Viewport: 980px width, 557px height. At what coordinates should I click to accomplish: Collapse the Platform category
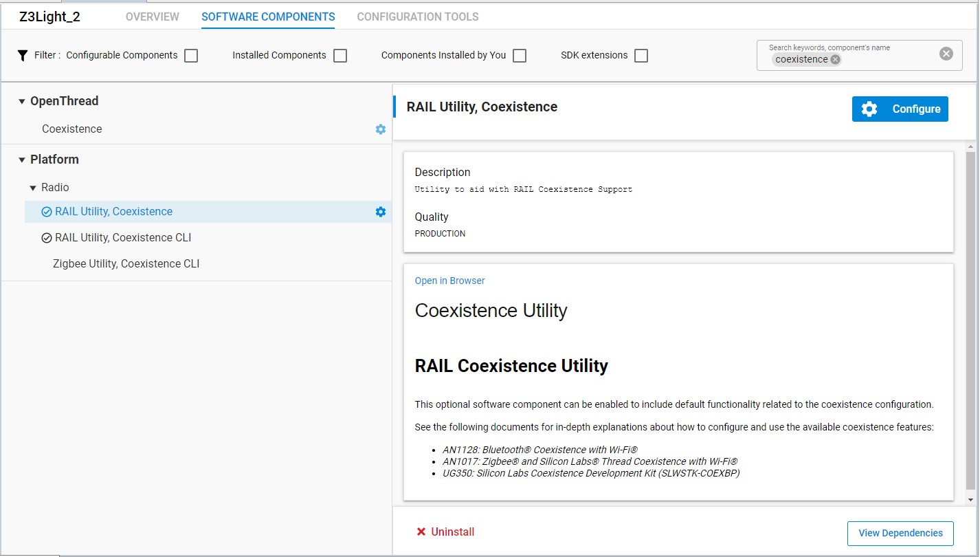click(x=22, y=160)
